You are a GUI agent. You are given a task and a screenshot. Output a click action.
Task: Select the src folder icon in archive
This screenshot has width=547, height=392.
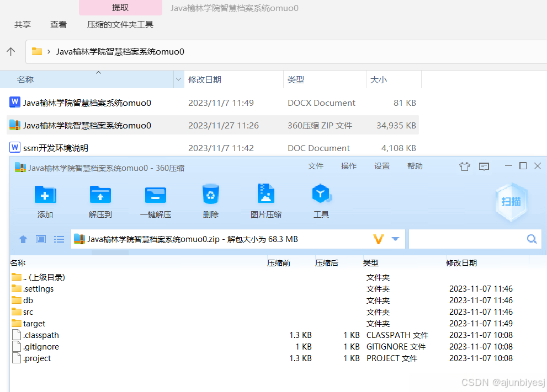pyautogui.click(x=17, y=312)
